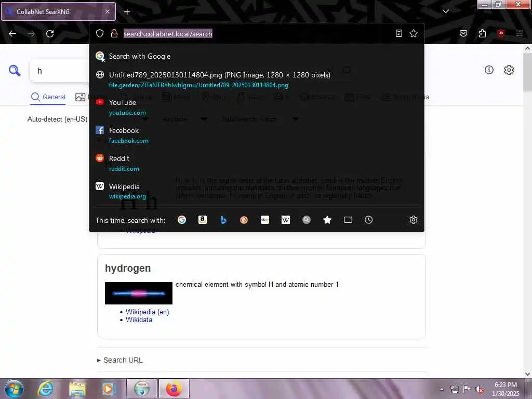
Task: Toggle reader view icon in address bar
Action: coord(399,33)
